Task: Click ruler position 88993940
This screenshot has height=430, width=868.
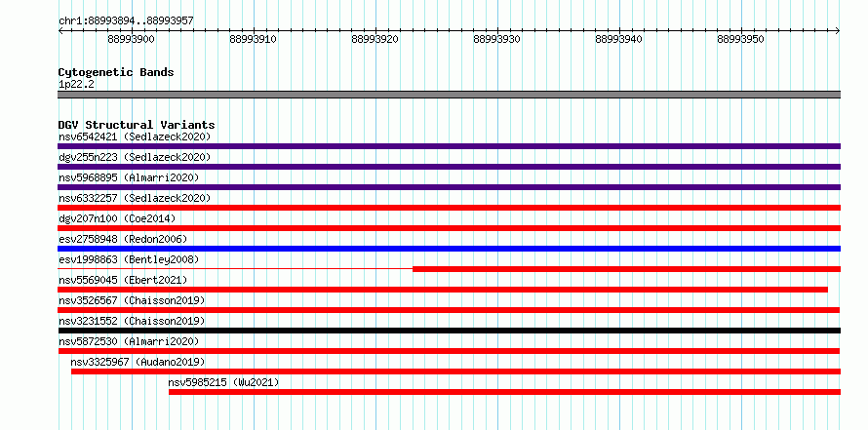Action: tap(619, 39)
